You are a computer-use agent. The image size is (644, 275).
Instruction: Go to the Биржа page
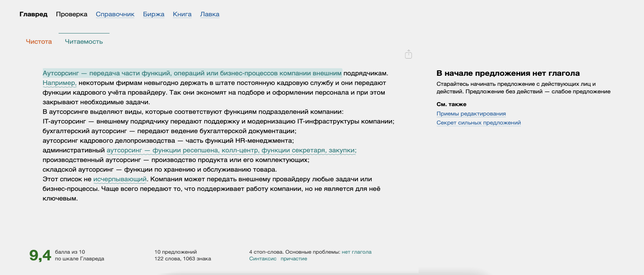[x=153, y=14]
